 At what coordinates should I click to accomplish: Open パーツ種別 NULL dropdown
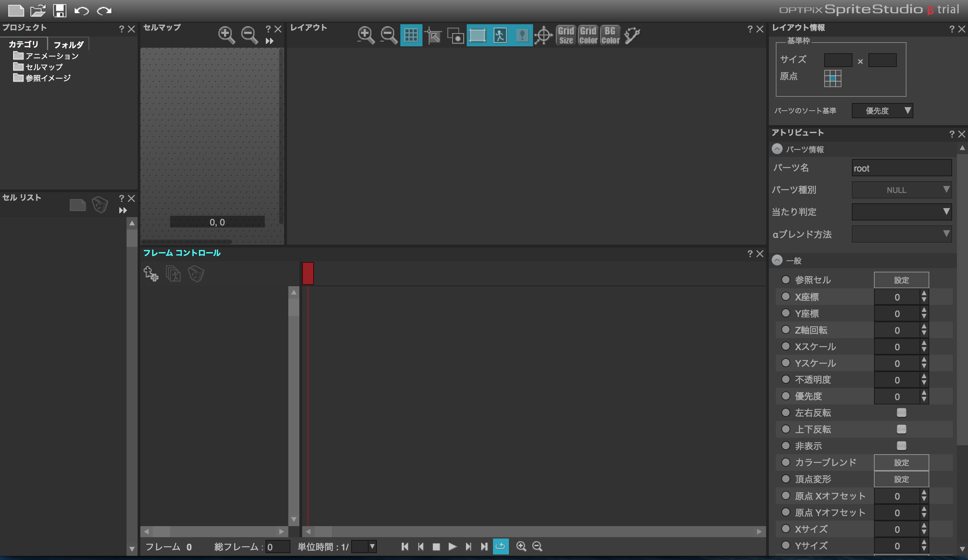[902, 190]
